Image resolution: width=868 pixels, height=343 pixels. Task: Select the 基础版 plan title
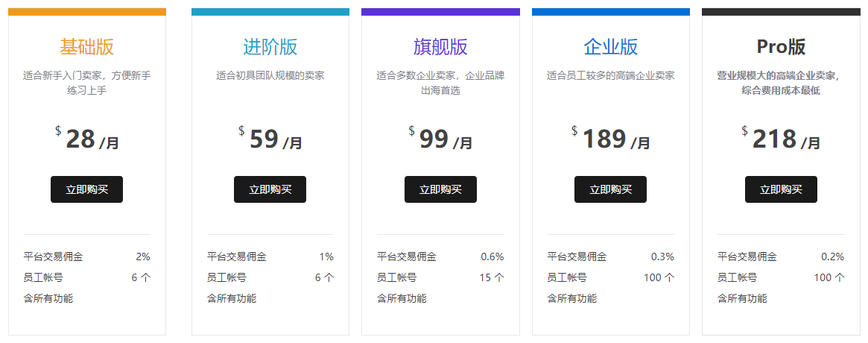tap(87, 47)
